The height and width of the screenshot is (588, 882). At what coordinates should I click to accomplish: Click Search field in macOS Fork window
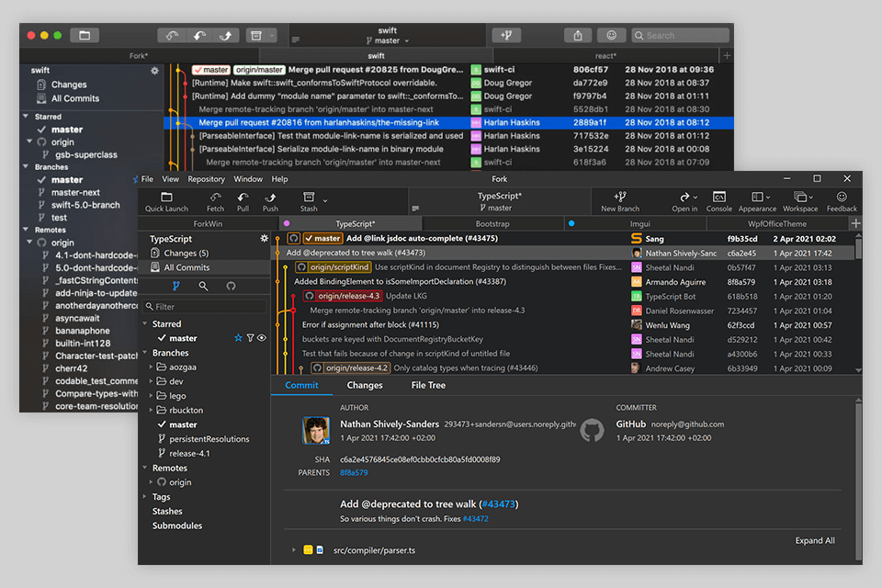click(680, 36)
